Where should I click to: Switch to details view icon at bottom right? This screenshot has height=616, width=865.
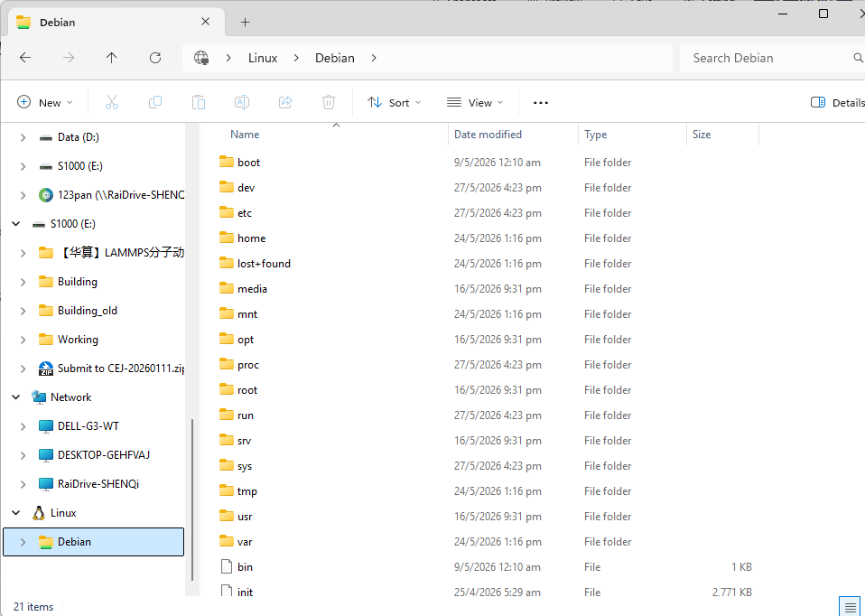(x=850, y=607)
